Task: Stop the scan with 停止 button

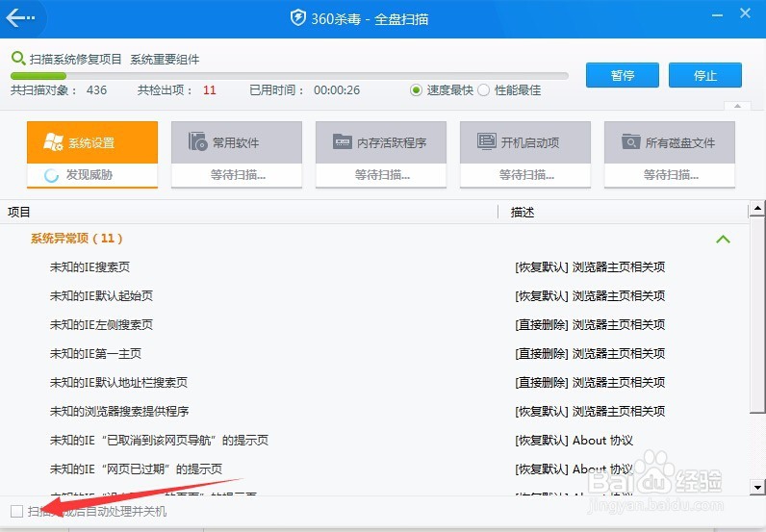Action: pos(705,75)
